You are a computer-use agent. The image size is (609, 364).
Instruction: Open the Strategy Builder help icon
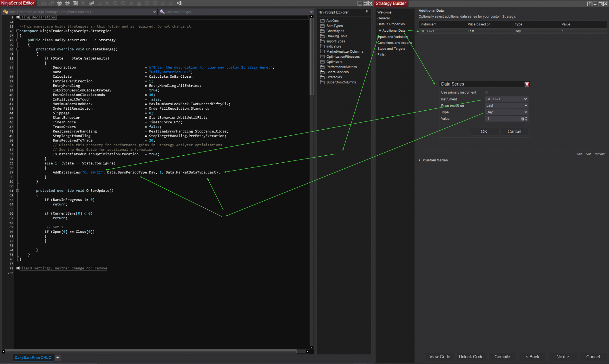point(589,3)
